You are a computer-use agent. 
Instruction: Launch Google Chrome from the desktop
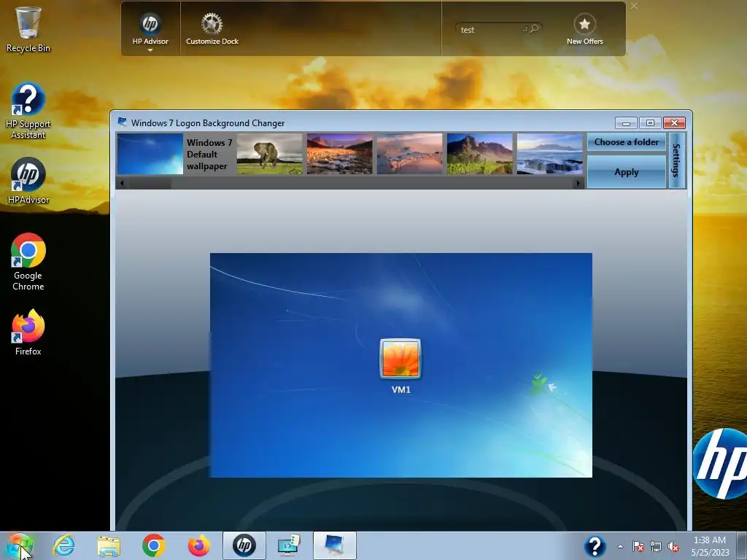[28, 262]
